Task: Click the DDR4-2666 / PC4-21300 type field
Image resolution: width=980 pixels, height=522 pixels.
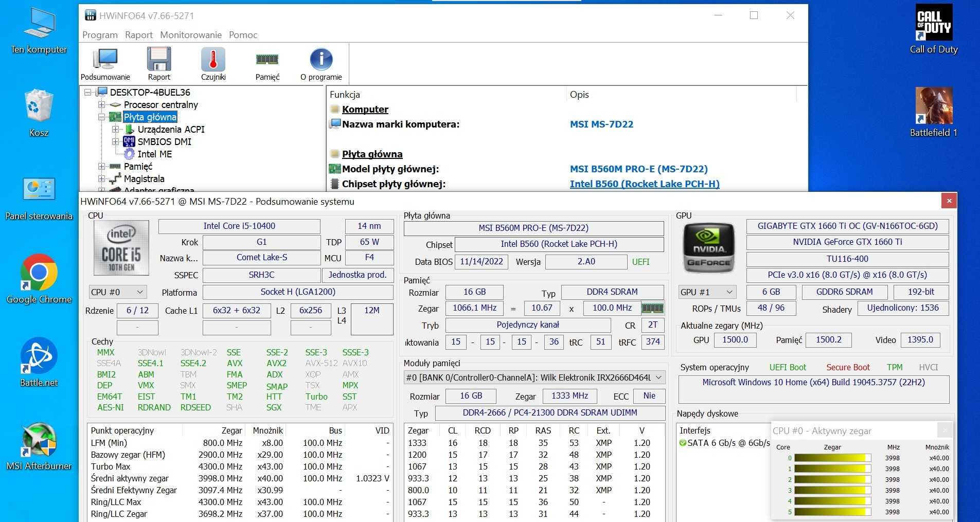Action: click(x=549, y=413)
